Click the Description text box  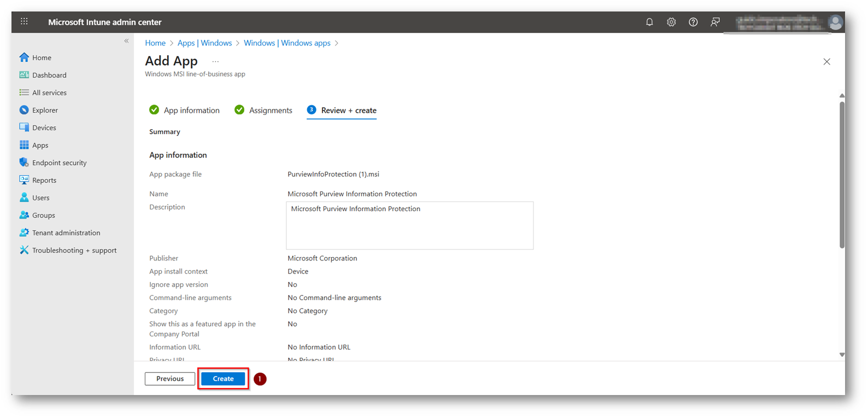pos(409,225)
